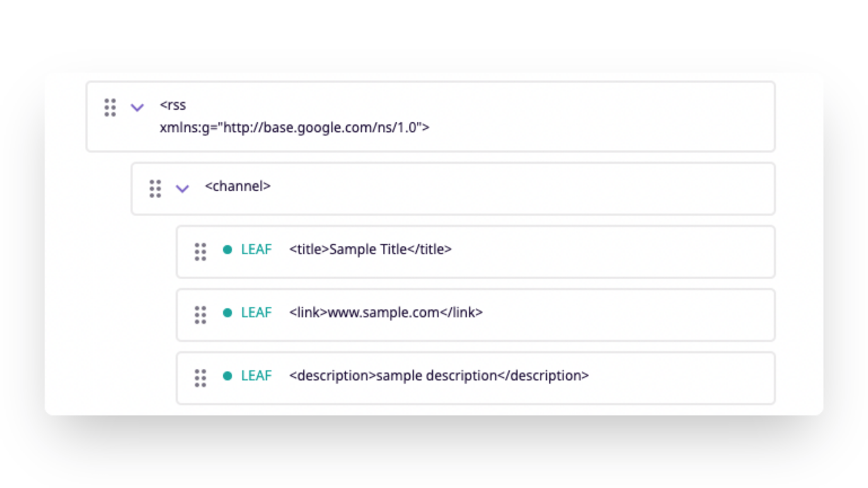Click the www.sample.com link node text

click(x=387, y=313)
